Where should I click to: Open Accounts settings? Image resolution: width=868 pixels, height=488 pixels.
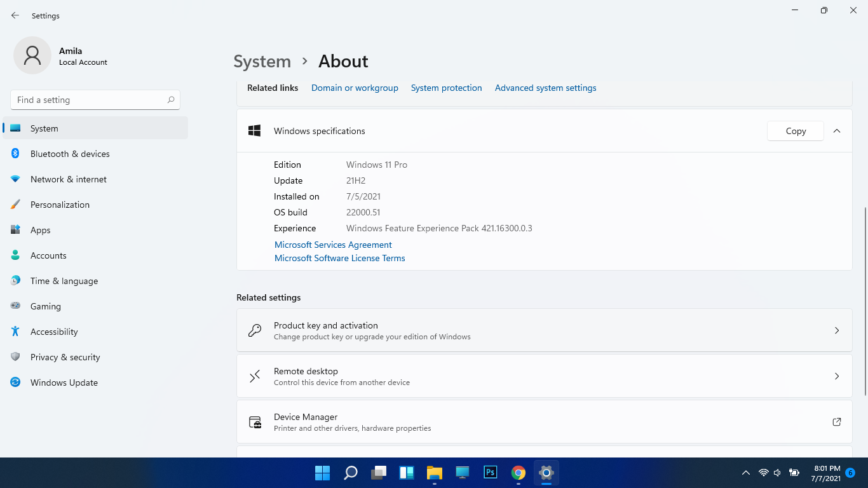[x=95, y=255]
